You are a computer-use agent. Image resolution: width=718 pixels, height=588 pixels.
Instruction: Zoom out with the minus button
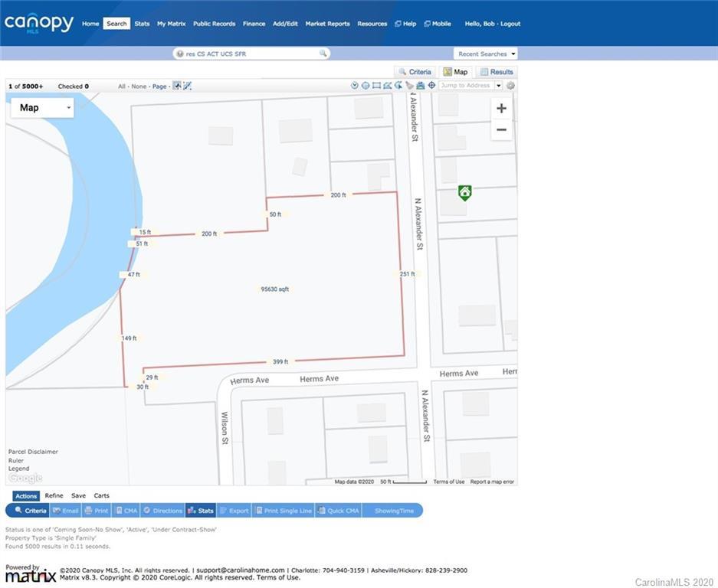[501, 129]
